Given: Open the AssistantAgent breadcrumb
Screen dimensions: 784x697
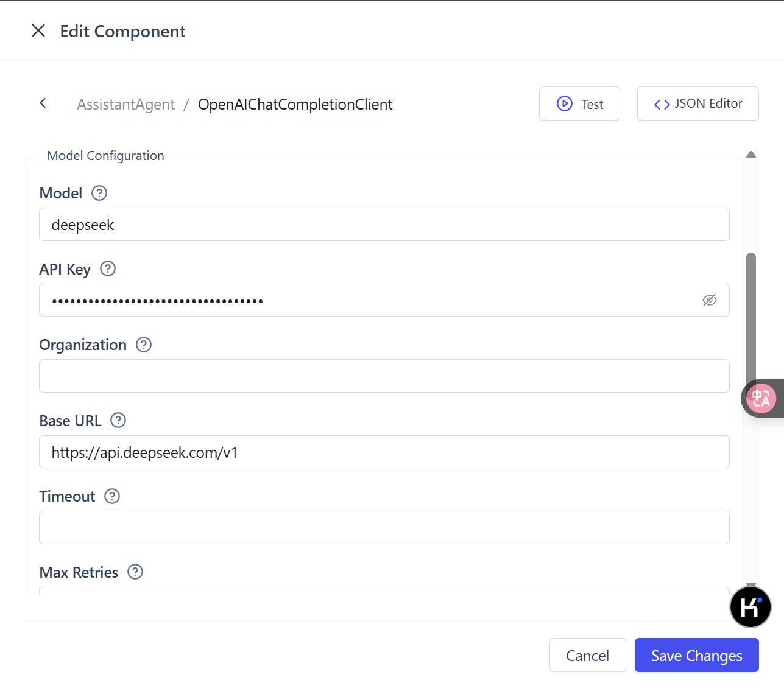Looking at the screenshot, I should [x=125, y=104].
